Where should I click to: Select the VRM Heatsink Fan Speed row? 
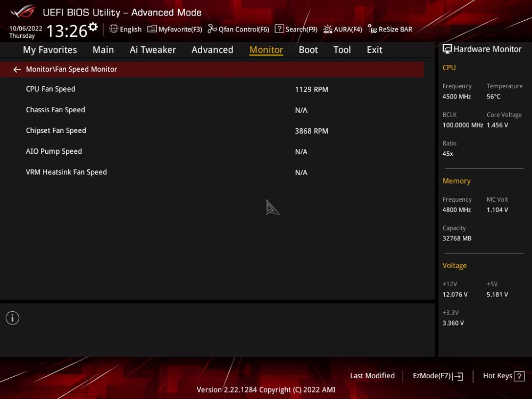pos(212,172)
